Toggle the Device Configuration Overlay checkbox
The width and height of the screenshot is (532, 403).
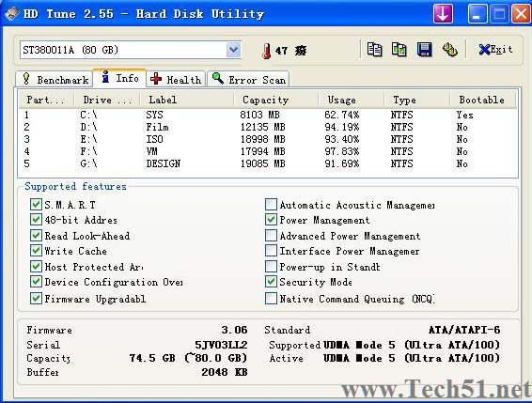click(36, 282)
